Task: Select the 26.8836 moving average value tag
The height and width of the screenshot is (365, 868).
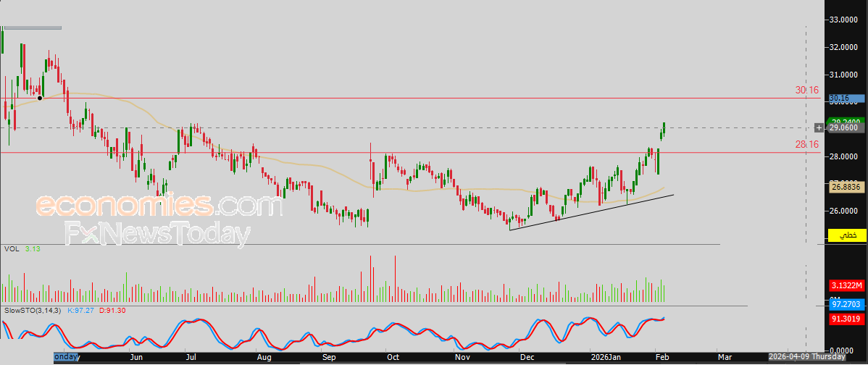Action: coord(846,188)
